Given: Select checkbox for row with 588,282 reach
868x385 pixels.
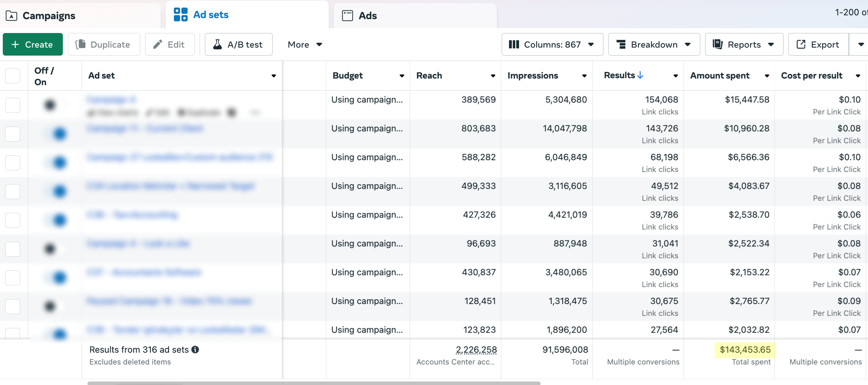Looking at the screenshot, I should pyautogui.click(x=13, y=163).
